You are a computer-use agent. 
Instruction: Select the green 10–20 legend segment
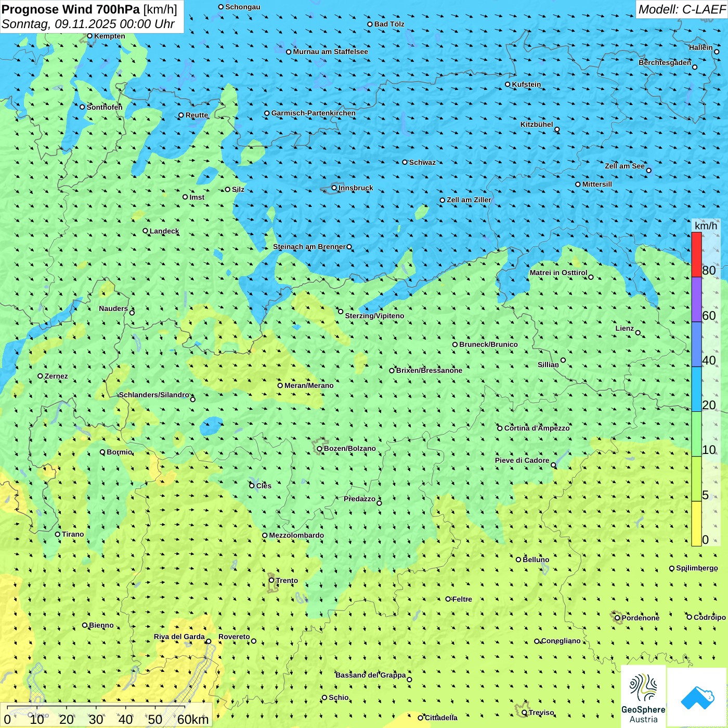click(x=696, y=434)
